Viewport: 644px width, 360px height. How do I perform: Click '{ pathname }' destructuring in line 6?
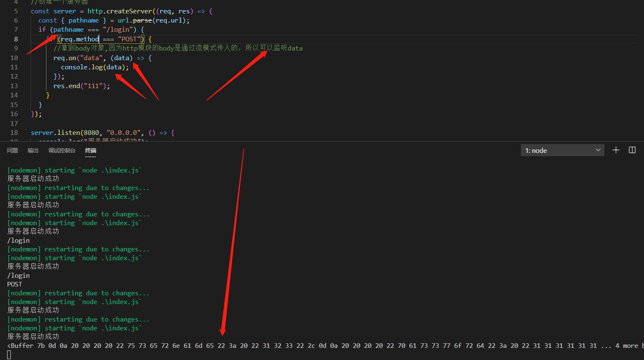tap(83, 20)
